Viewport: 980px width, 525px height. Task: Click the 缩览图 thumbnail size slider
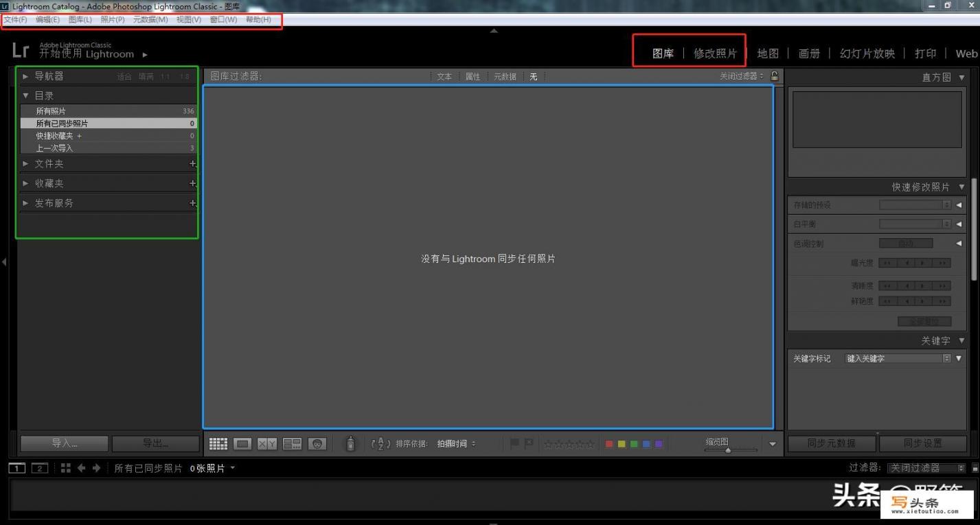(731, 450)
